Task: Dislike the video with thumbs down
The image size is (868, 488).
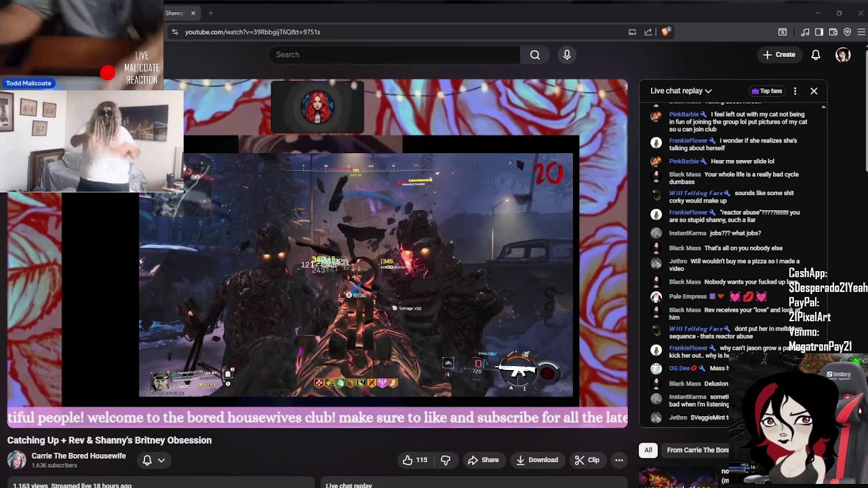Action: click(446, 460)
